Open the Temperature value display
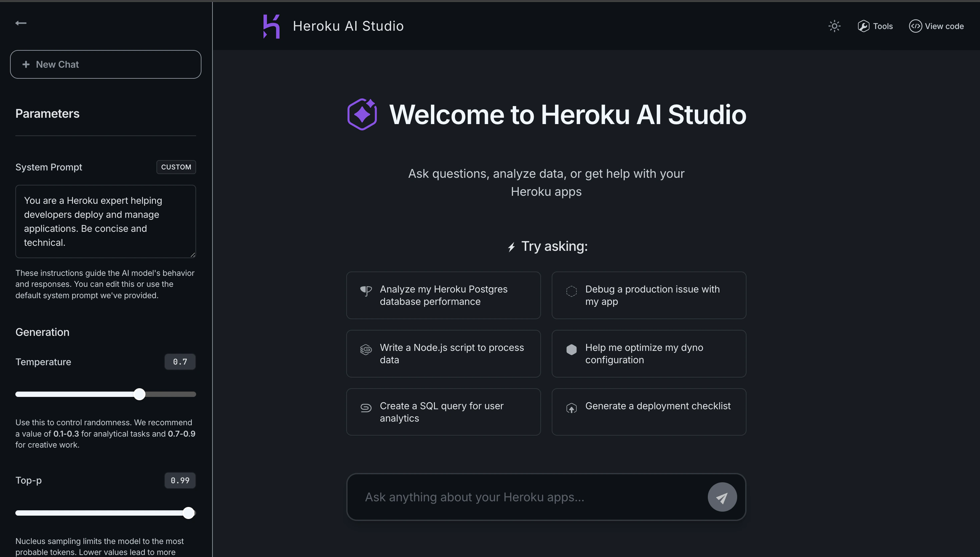980x557 pixels. (x=180, y=361)
